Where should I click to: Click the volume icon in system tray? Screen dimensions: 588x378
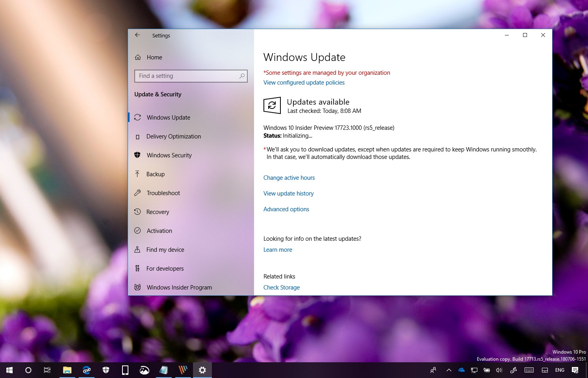pyautogui.click(x=499, y=370)
